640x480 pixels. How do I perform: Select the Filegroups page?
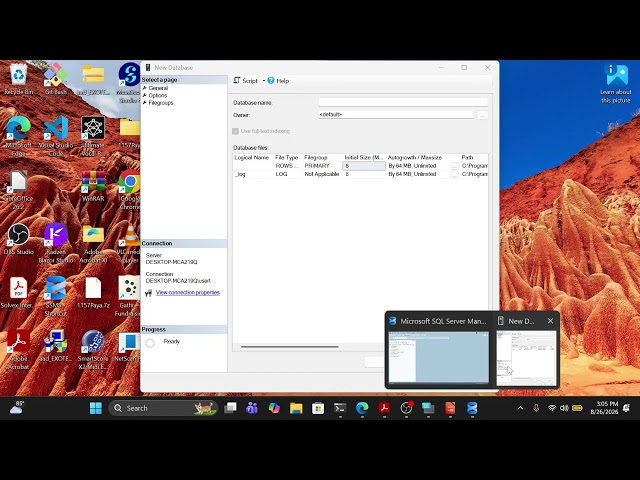pos(160,103)
